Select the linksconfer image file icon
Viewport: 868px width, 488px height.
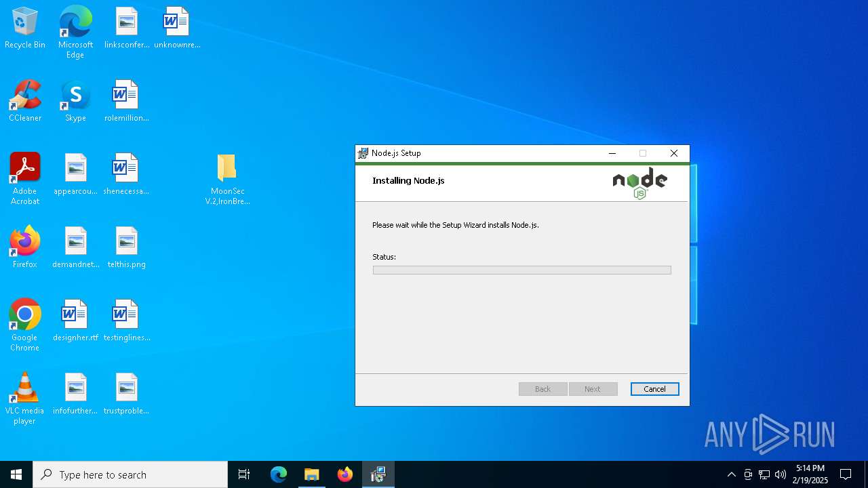tap(126, 28)
